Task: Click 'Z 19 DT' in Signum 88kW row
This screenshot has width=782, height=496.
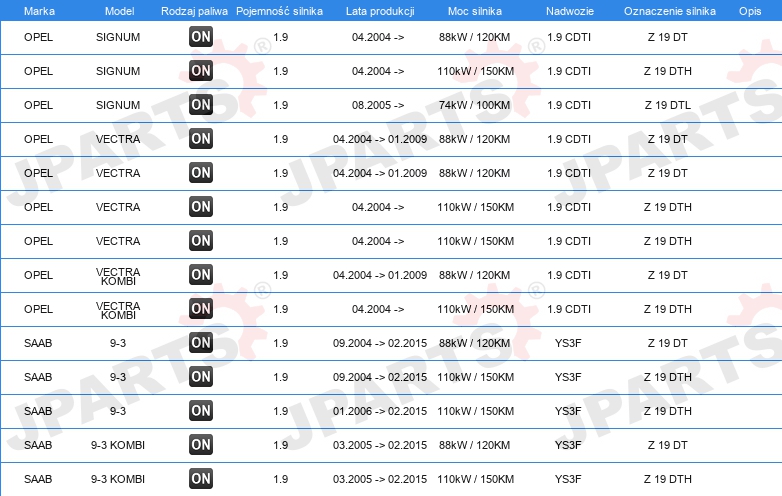Action: (668, 37)
